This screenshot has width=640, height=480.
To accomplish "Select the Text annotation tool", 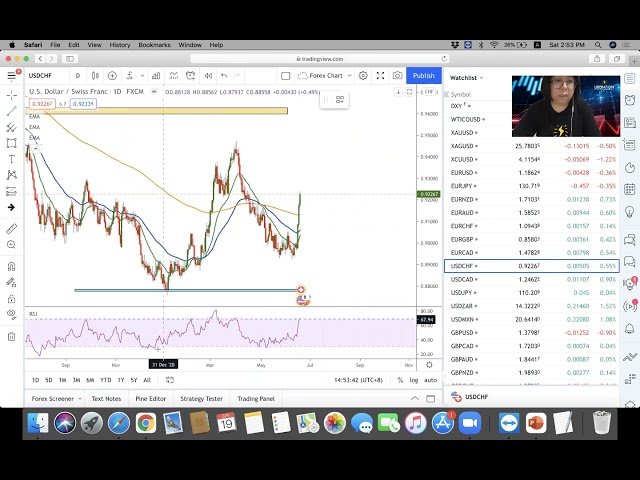I will [x=12, y=159].
